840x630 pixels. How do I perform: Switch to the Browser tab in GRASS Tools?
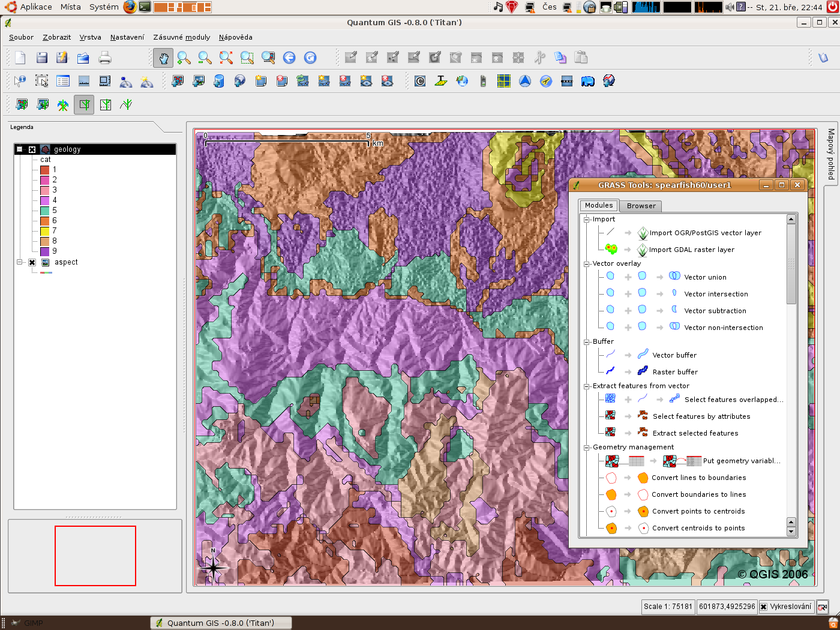coord(641,206)
